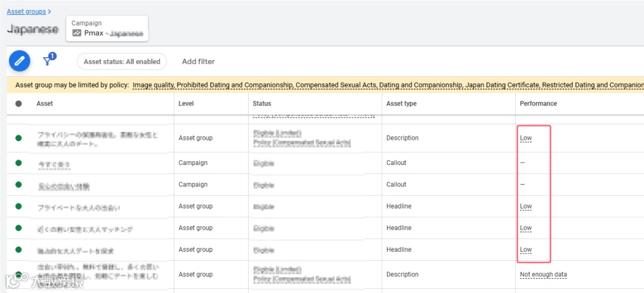Sort by the Asset type column header
This screenshot has width=644, height=293.
coord(401,104)
